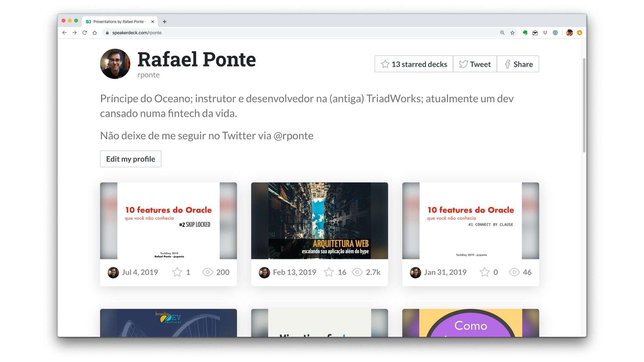Image resolution: width=644 pixels, height=362 pixels.
Task: Click the 1Password extension icon
Action: (555, 33)
